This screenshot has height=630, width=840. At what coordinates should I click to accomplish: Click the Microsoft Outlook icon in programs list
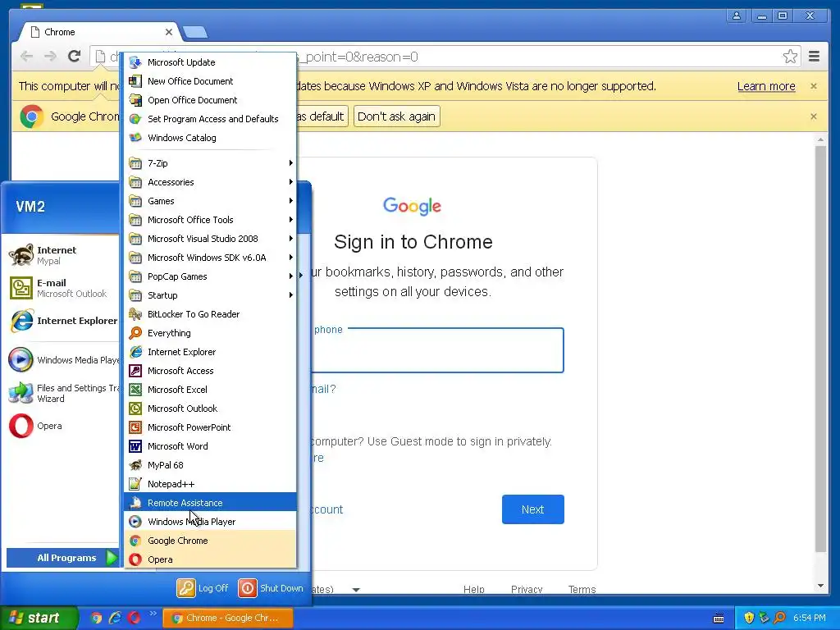pyautogui.click(x=135, y=409)
